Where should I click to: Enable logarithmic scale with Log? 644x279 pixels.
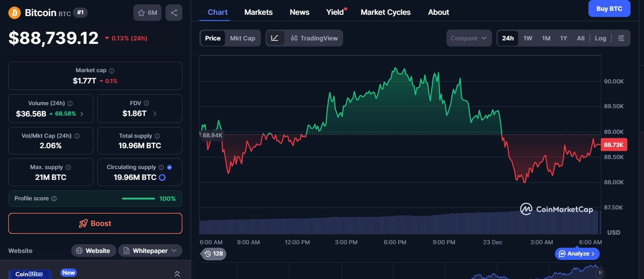600,38
